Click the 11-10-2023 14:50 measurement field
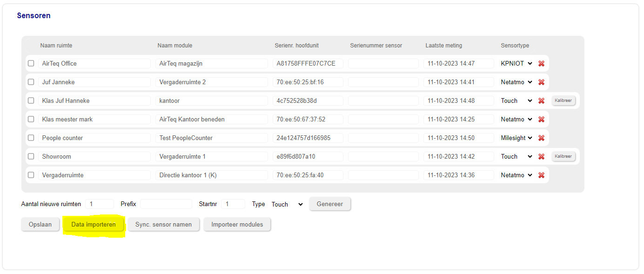Viewport: 644px width, 274px height. tap(459, 138)
